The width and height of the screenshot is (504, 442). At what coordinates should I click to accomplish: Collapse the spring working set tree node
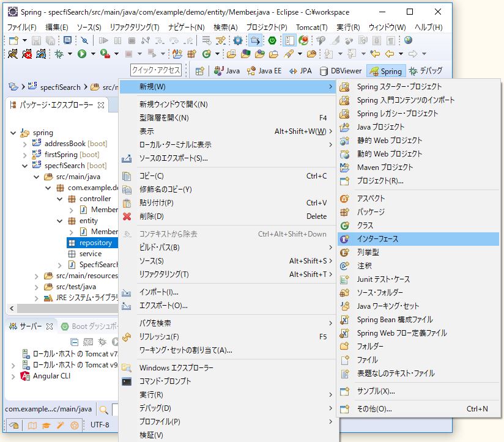pyautogui.click(x=13, y=133)
